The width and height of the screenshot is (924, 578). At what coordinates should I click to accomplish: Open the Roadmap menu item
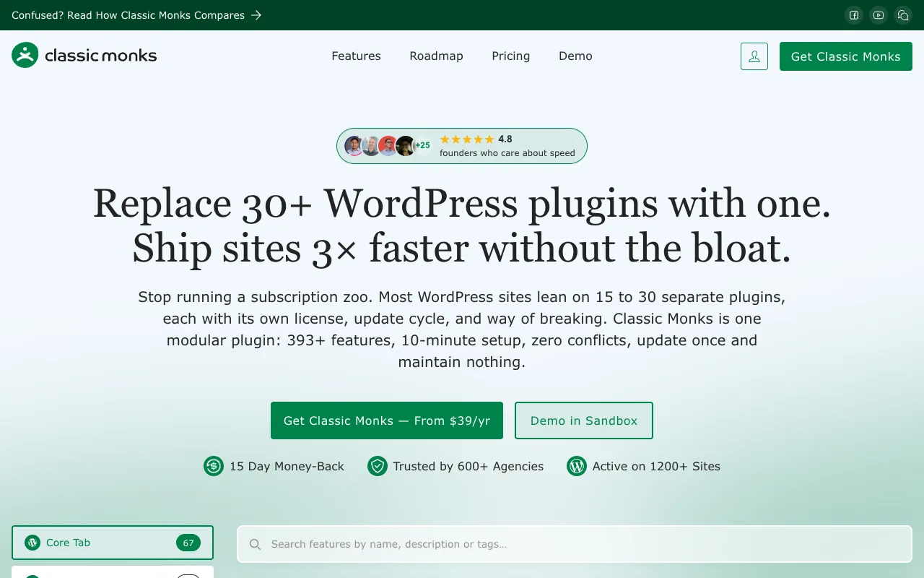(436, 56)
